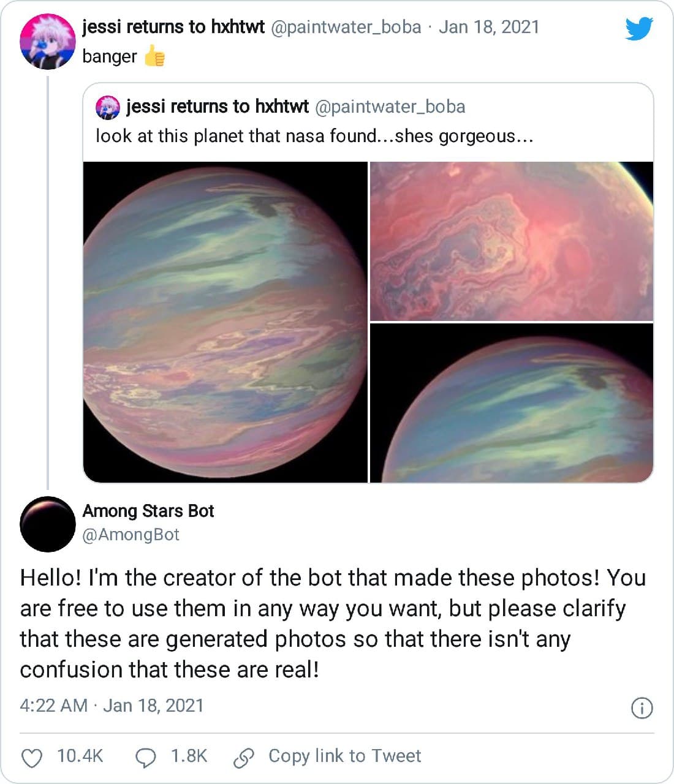Image resolution: width=674 pixels, height=784 pixels.
Task: Click the 10.4K likes count
Action: (80, 756)
